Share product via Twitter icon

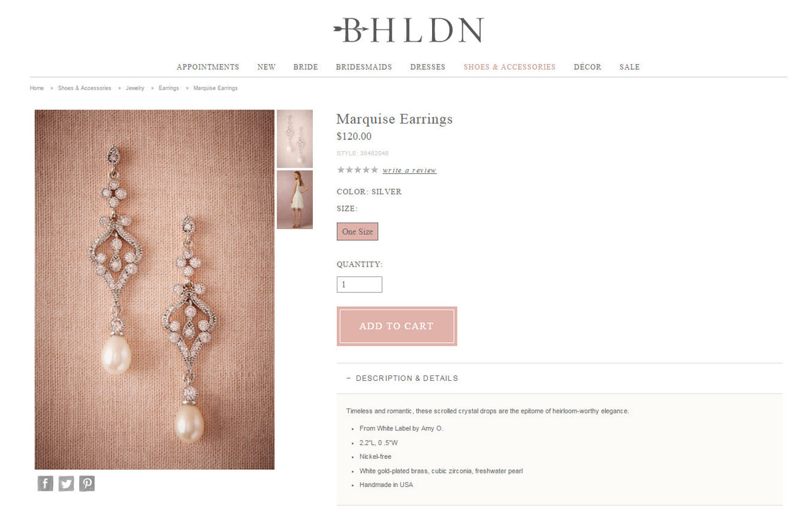tap(66, 483)
